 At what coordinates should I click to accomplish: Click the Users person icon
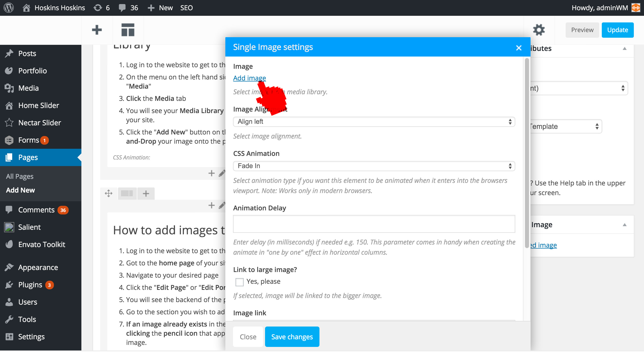point(9,302)
